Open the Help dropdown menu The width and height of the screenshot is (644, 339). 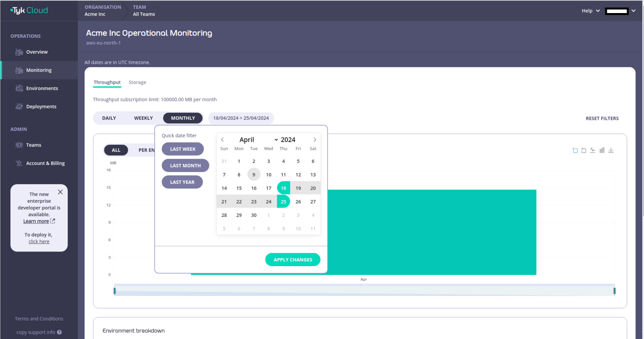coord(591,11)
